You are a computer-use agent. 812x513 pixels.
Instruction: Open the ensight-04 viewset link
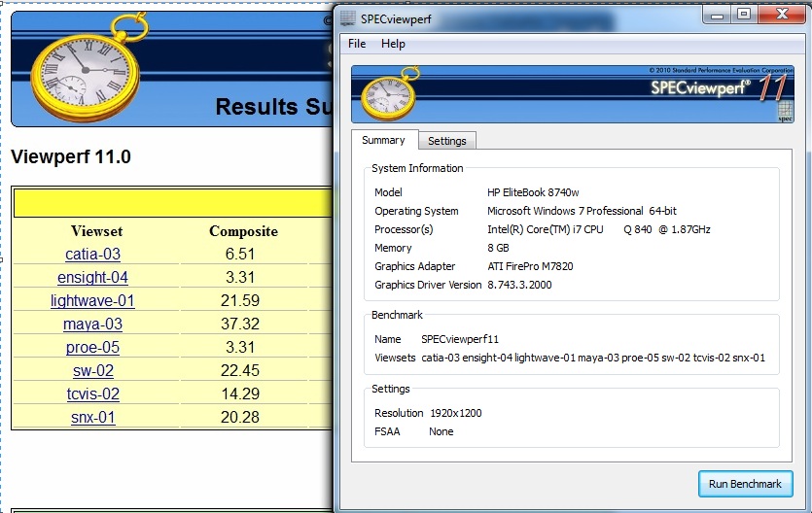(92, 277)
